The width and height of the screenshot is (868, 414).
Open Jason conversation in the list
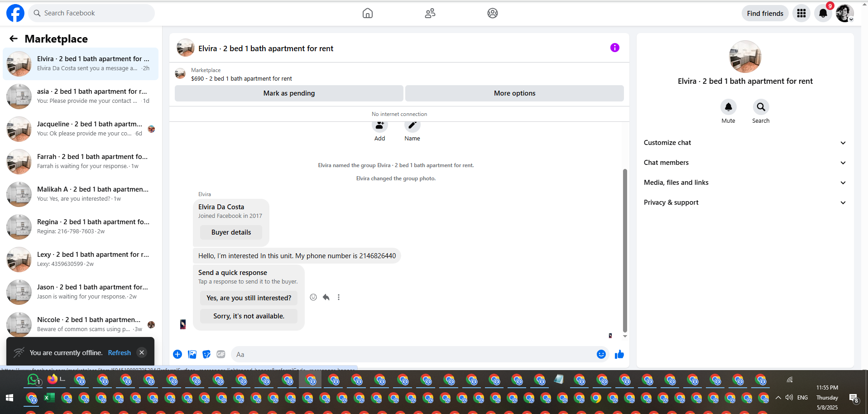81,292
